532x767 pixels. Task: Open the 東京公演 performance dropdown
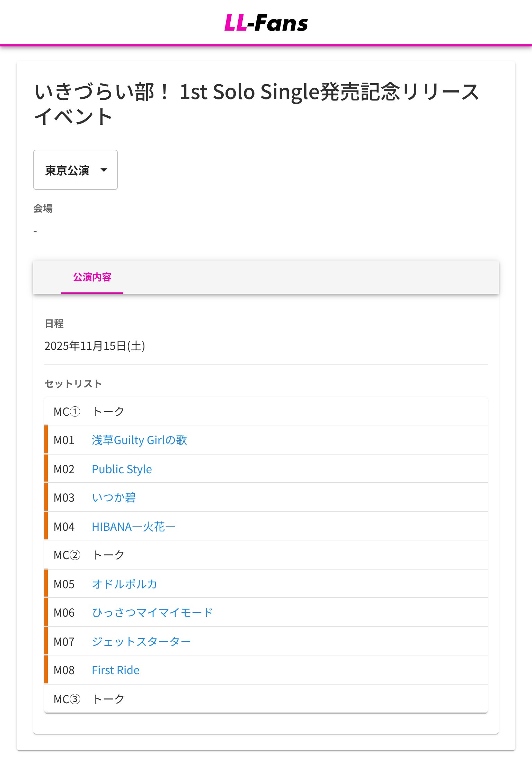[x=67, y=170]
